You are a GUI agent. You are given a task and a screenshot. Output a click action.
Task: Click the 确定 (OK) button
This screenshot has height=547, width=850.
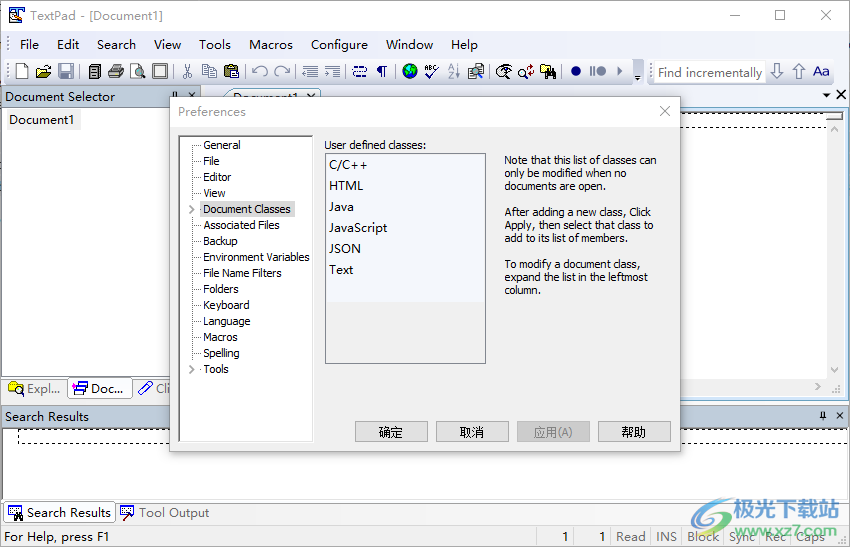[x=391, y=432]
